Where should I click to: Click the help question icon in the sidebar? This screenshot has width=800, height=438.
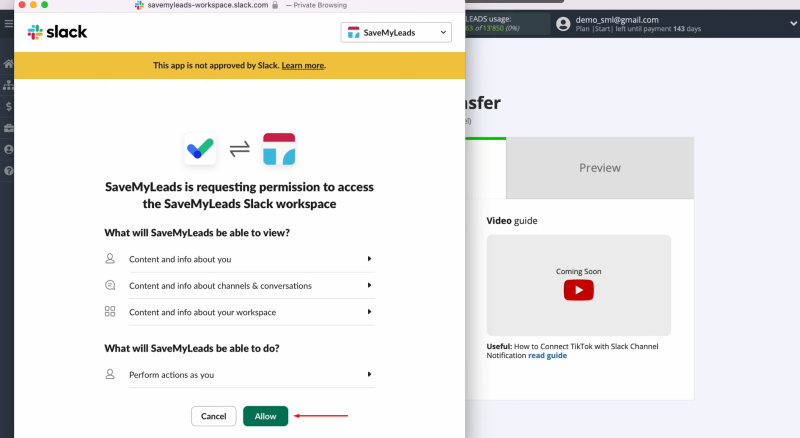pyautogui.click(x=9, y=171)
